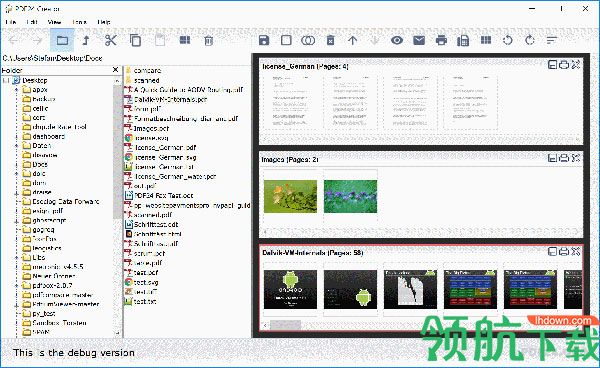Open the View menu
600x368 pixels.
(54, 22)
